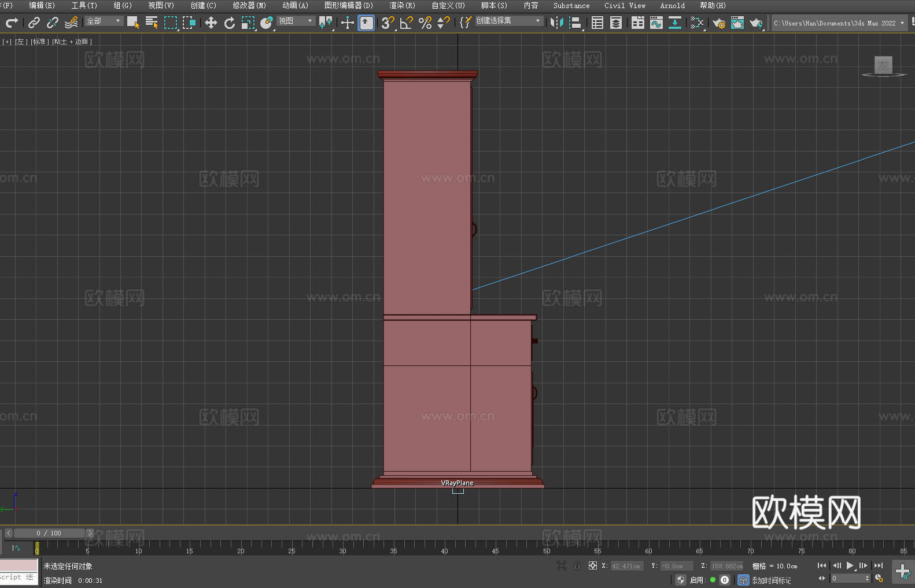Toggle Select and Manipulate

[x=347, y=23]
